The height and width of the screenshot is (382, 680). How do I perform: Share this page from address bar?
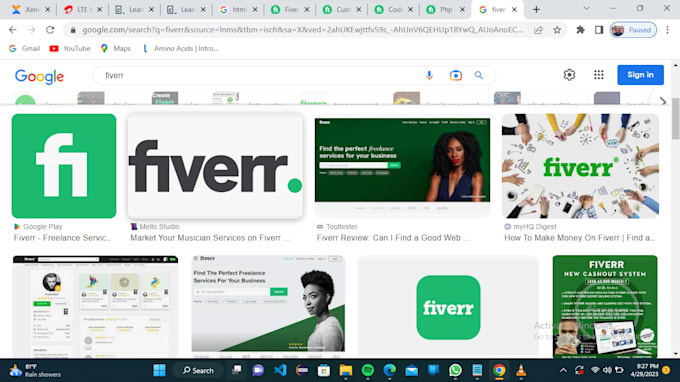538,30
